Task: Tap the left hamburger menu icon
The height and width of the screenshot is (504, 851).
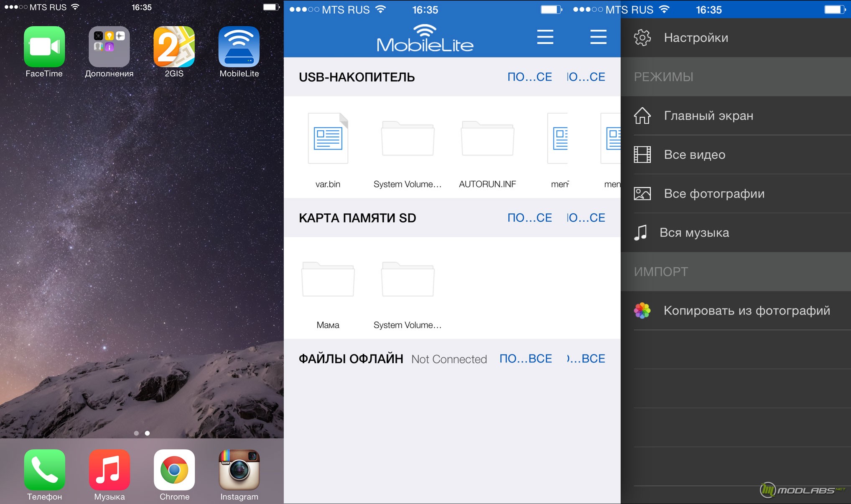Action: click(x=545, y=37)
